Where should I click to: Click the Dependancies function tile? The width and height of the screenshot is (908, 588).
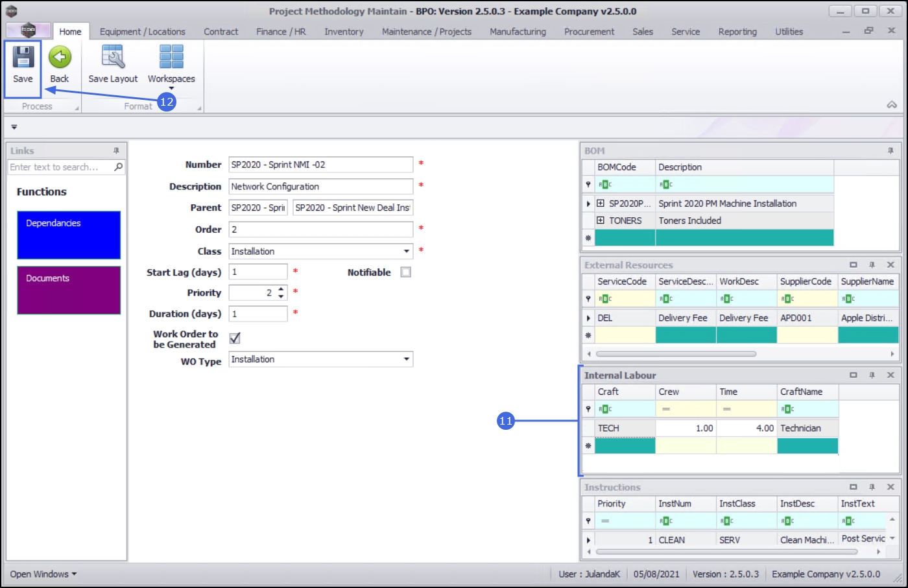69,235
